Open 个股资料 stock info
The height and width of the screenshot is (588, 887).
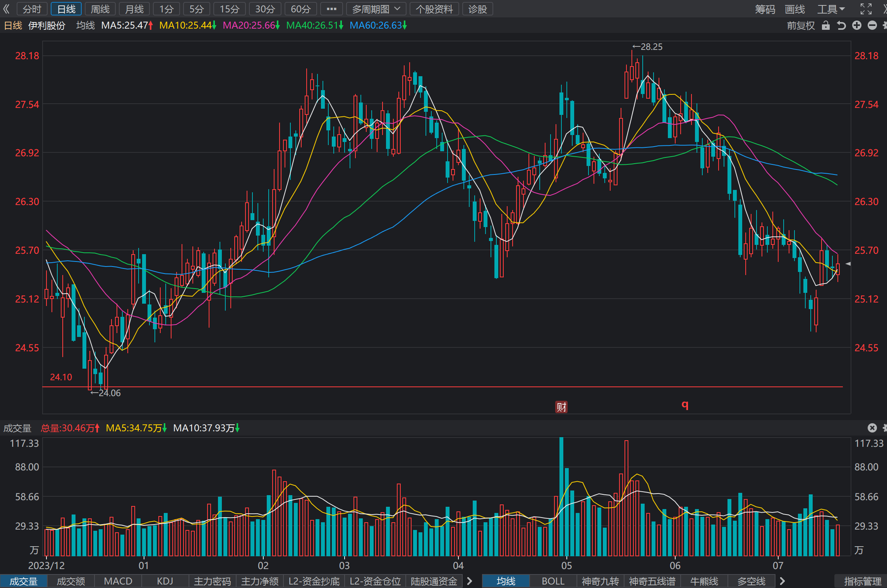(434, 9)
